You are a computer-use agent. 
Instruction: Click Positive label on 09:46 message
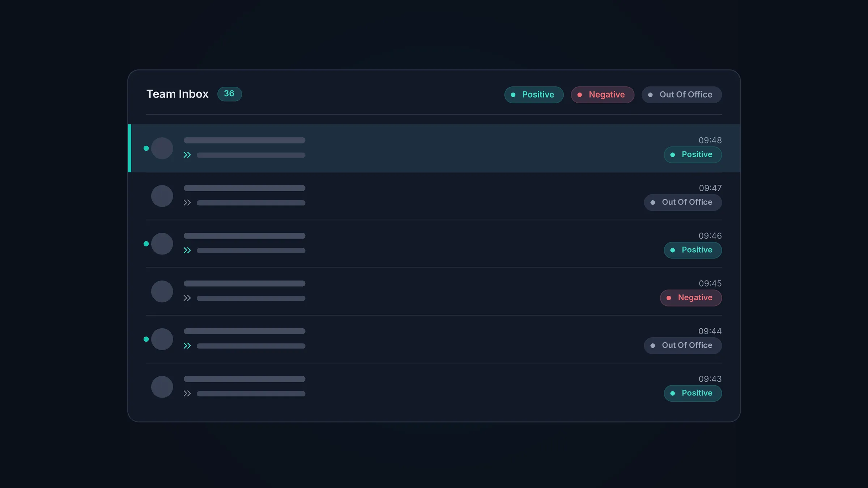click(x=693, y=250)
